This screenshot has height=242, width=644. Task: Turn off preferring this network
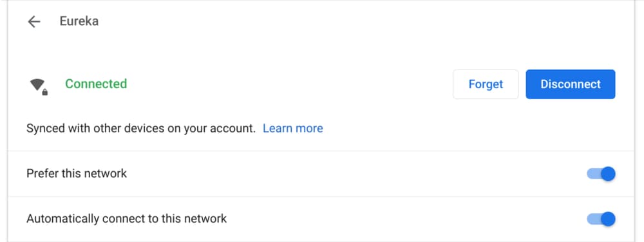tap(601, 174)
